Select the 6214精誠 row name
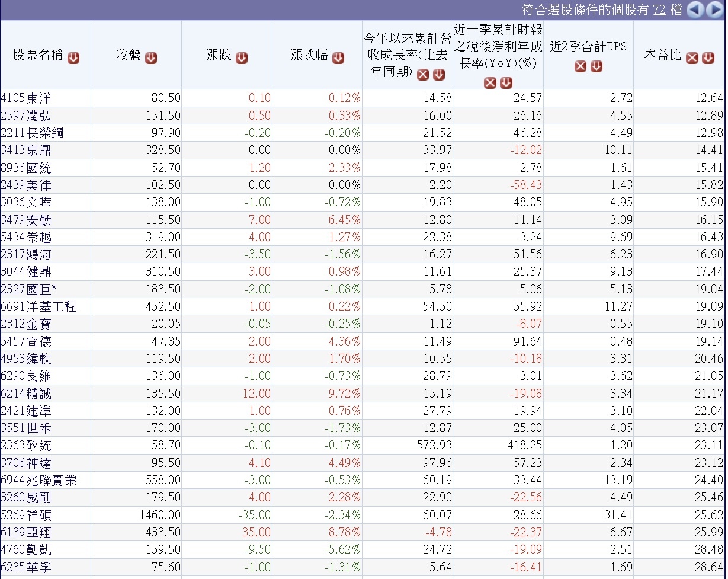 (x=26, y=394)
